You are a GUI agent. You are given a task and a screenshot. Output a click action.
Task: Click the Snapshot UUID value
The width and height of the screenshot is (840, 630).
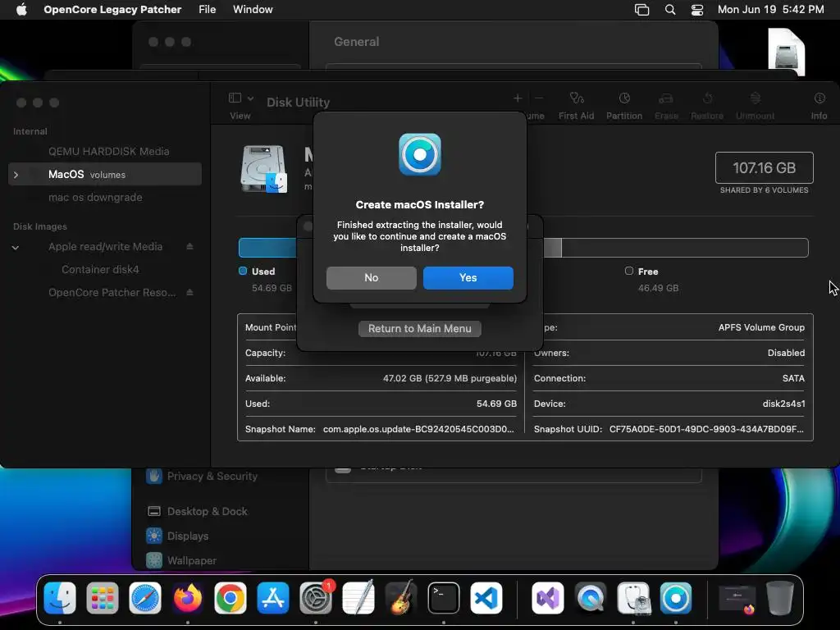tap(706, 429)
